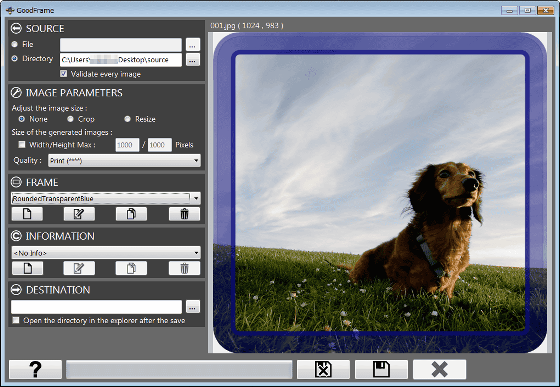Viewport: 560px width, 387px height.
Task: Edit the information entry
Action: [x=79, y=268]
